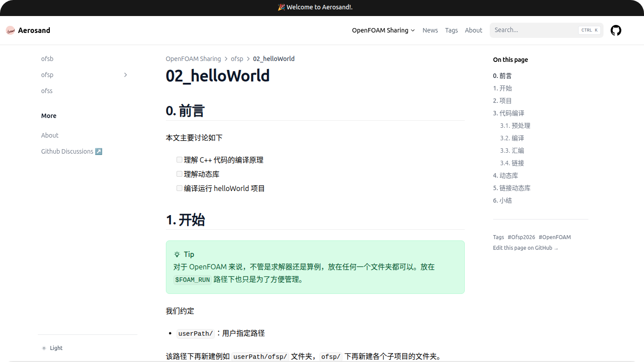Click the userPath/ code snippet in the bullet list
This screenshot has height=362, width=644.
pos(196,334)
